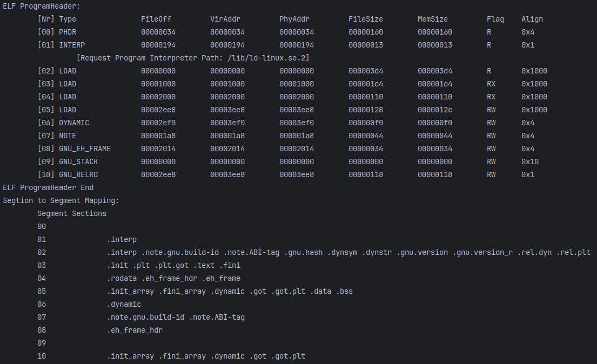Viewport: 597px width, 364px height.
Task: Select the Align column header
Action: (532, 19)
